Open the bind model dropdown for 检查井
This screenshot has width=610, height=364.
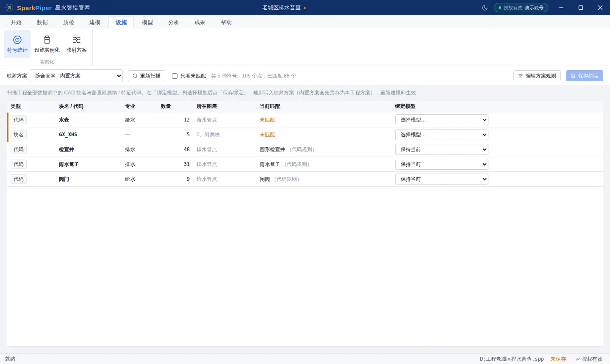coord(442,149)
